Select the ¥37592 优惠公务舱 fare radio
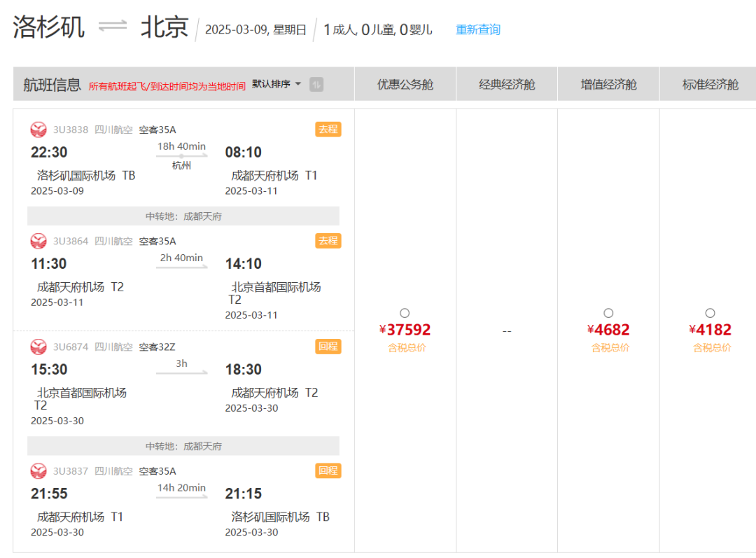 [x=405, y=313]
